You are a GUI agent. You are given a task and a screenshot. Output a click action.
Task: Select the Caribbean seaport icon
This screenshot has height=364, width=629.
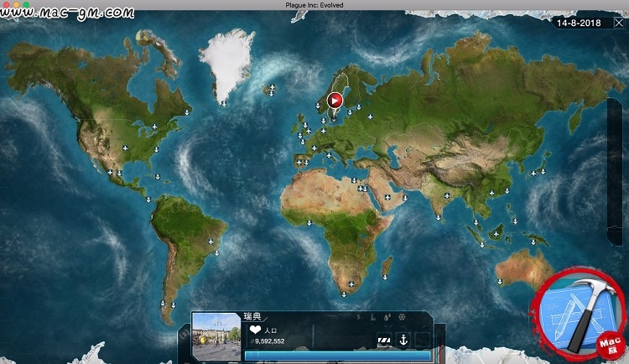158,177
